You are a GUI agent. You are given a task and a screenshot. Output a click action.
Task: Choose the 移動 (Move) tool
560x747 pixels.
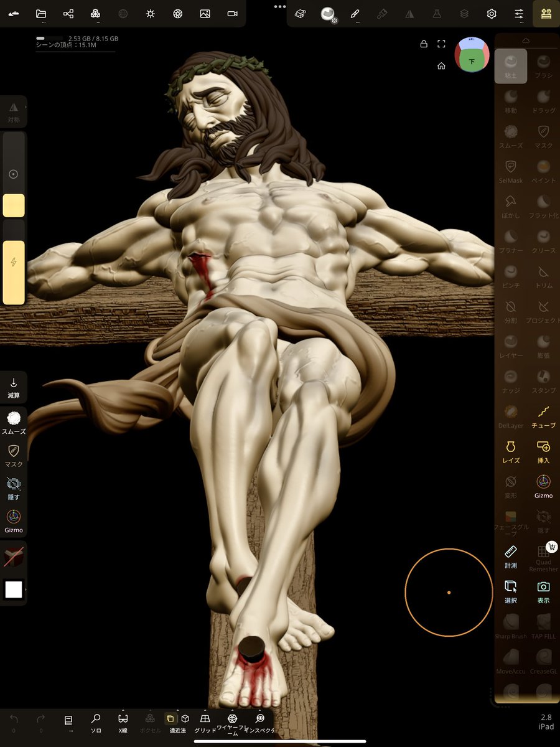coord(511,101)
